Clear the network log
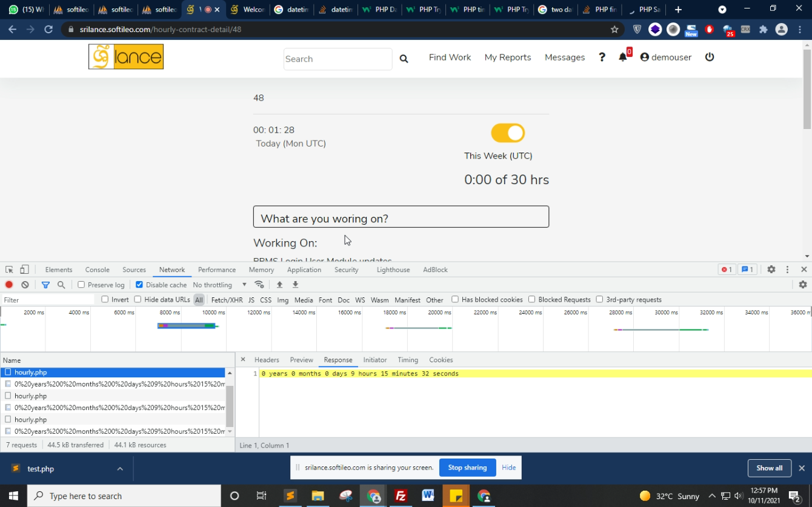 (25, 285)
